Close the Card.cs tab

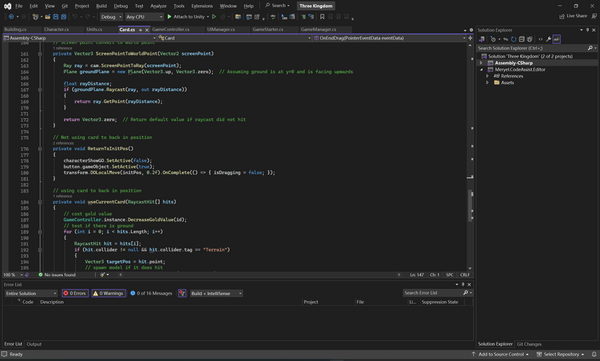pyautogui.click(x=147, y=29)
